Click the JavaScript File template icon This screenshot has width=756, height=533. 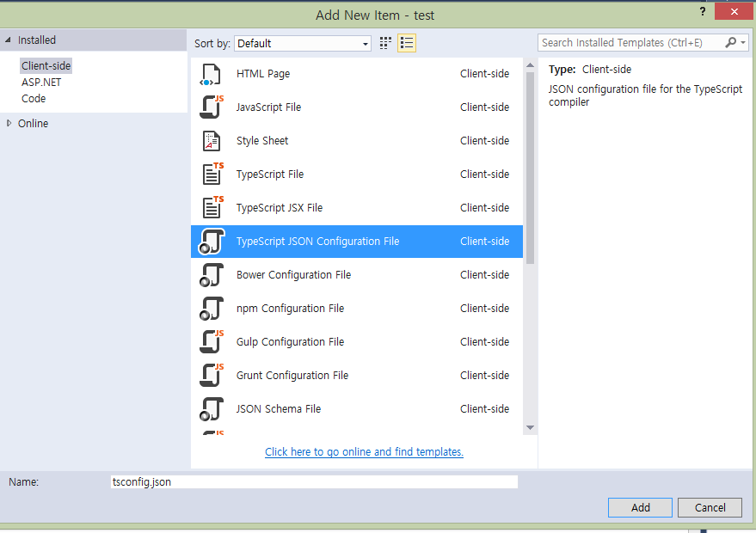tap(212, 107)
